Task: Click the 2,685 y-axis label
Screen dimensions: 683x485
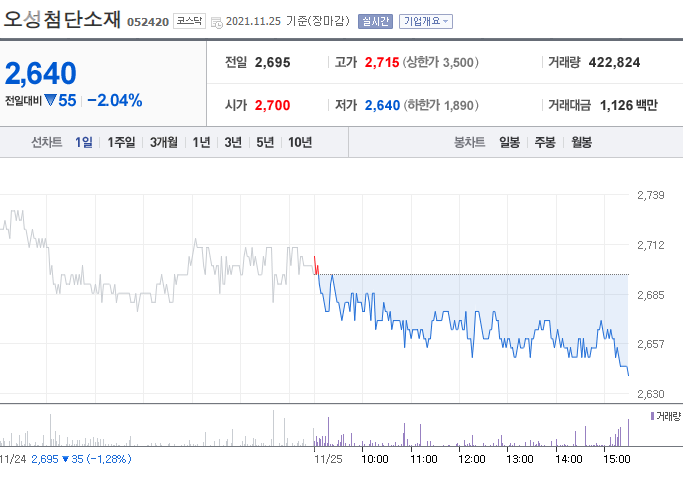Action: coord(651,295)
